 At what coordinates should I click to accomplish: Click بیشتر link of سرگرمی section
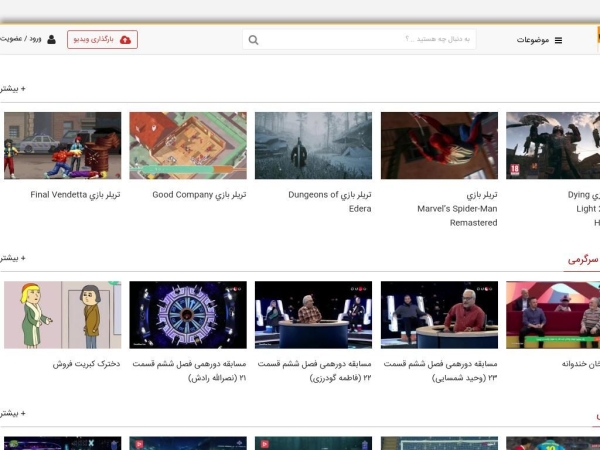(13, 258)
